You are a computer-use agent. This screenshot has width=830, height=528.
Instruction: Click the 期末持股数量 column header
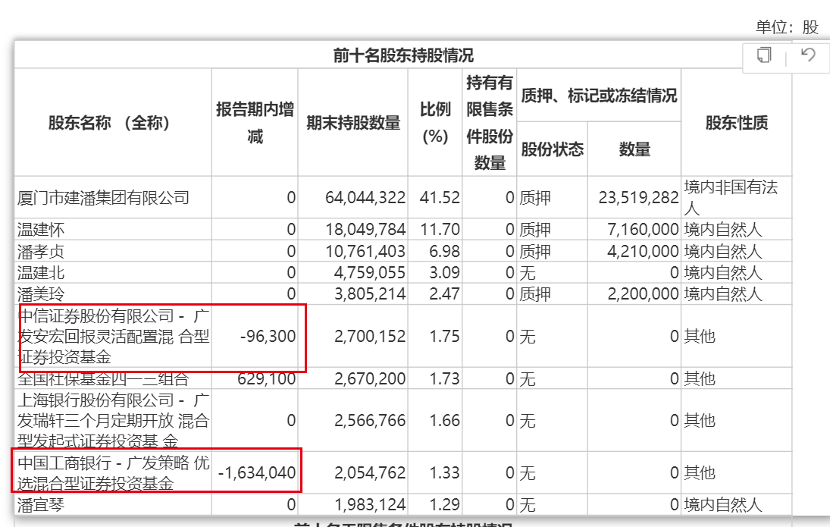pos(353,123)
